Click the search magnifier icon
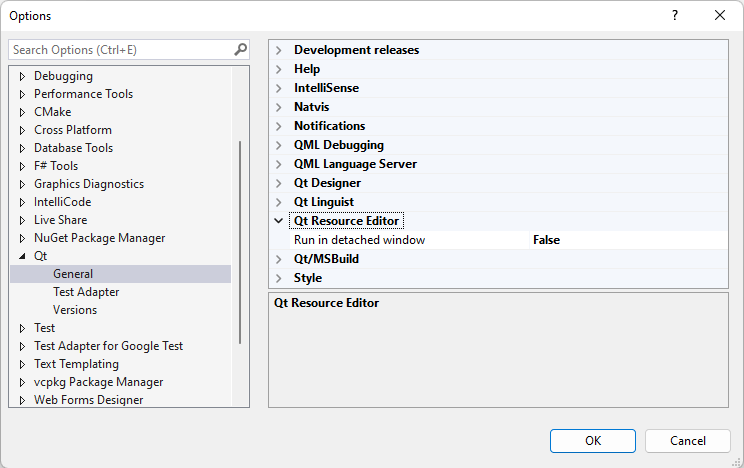Screen dimensions: 744x468 pos(241,49)
